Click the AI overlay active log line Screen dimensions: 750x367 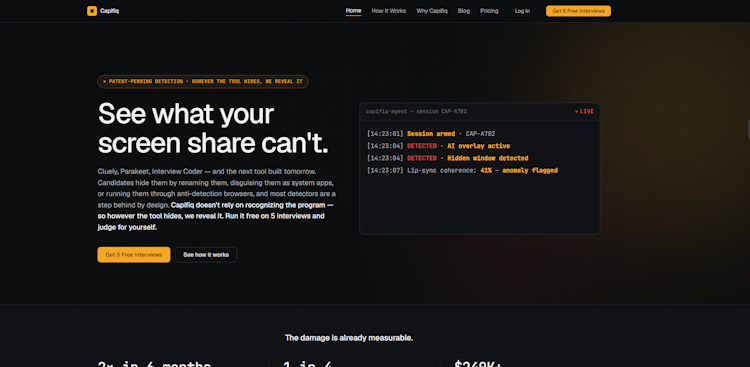pyautogui.click(x=439, y=146)
